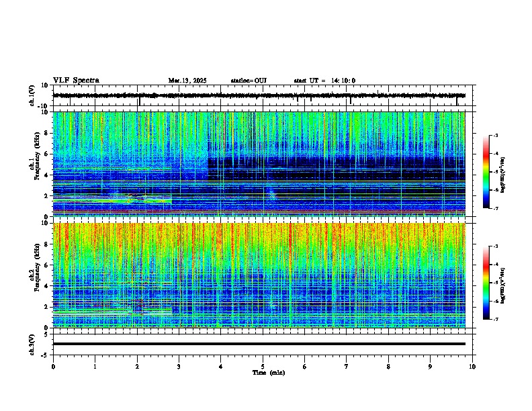Click the Time axis tick label "10"
The height and width of the screenshot is (411, 532).
coord(472,367)
